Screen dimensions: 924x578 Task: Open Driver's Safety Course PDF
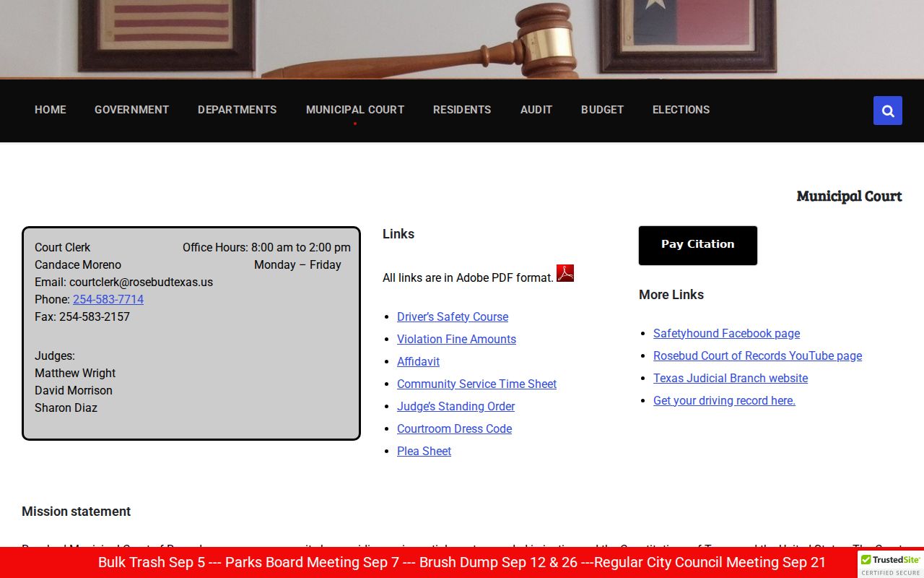pyautogui.click(x=453, y=316)
